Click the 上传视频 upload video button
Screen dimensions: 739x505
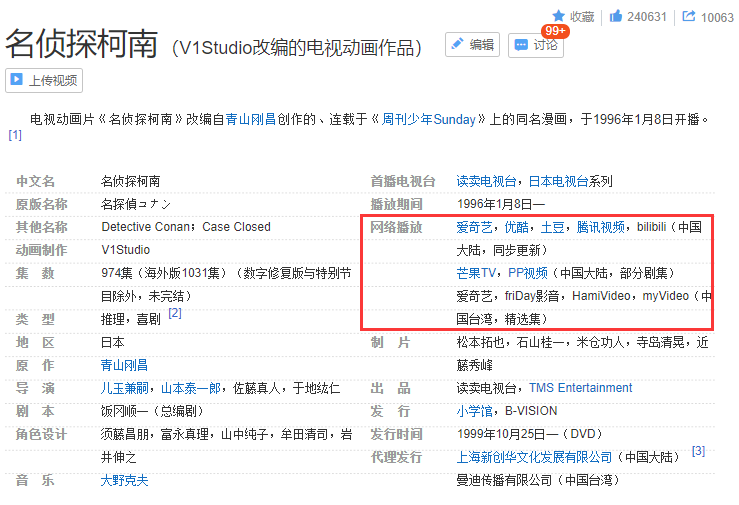pos(44,81)
